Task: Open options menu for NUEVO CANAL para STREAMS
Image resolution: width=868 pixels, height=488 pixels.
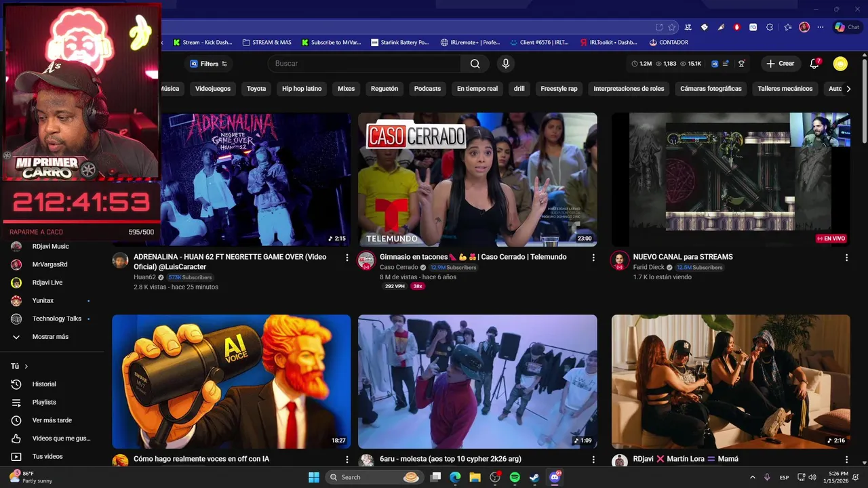Action: pos(846,258)
